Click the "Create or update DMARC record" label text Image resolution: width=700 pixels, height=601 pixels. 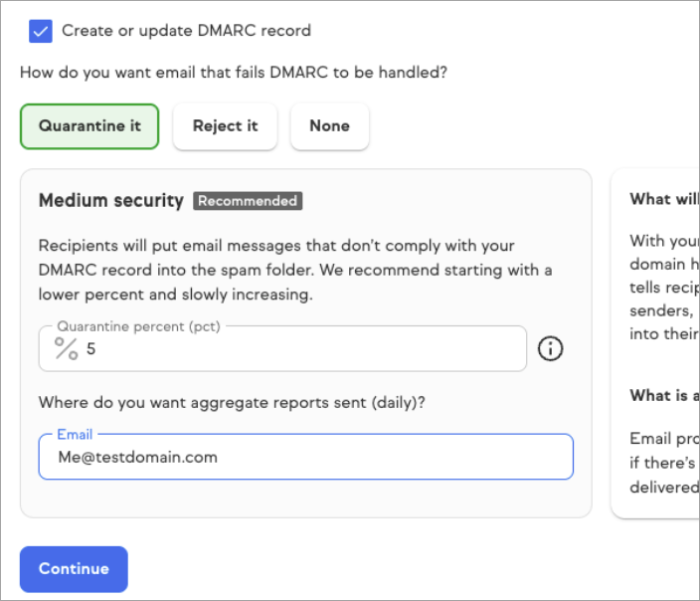point(186,31)
